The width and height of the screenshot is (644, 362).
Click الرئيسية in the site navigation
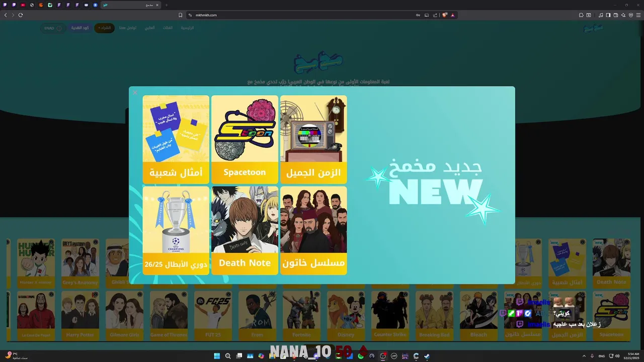(187, 28)
